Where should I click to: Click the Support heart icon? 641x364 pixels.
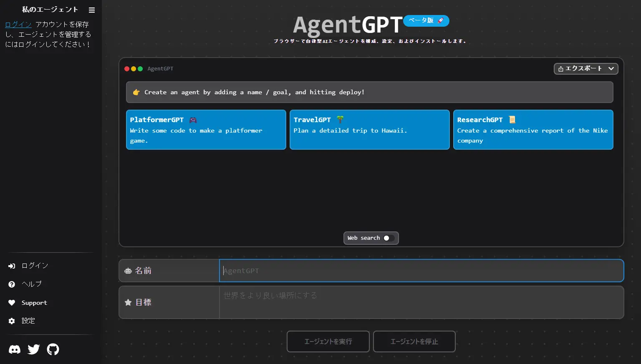click(x=12, y=302)
